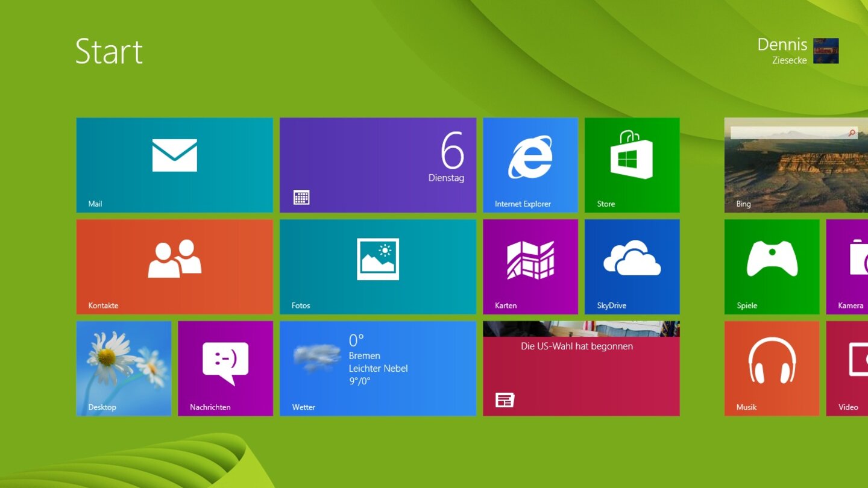
Task: Open the Kontakte people tile
Action: coord(174,266)
